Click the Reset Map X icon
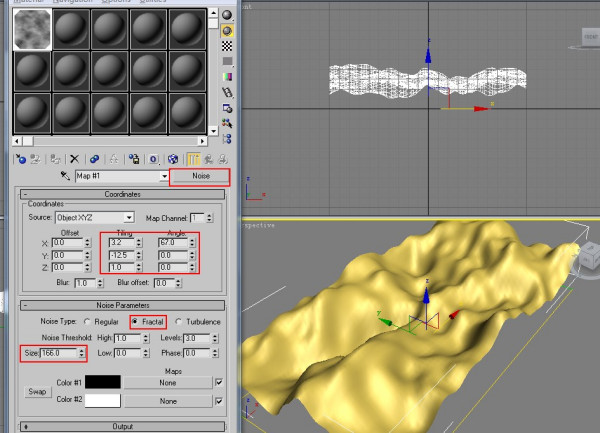 coord(75,159)
